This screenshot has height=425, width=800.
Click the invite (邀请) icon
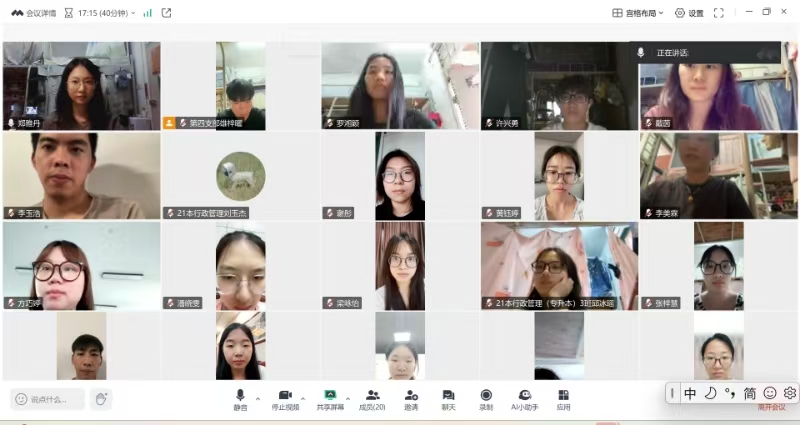(411, 396)
